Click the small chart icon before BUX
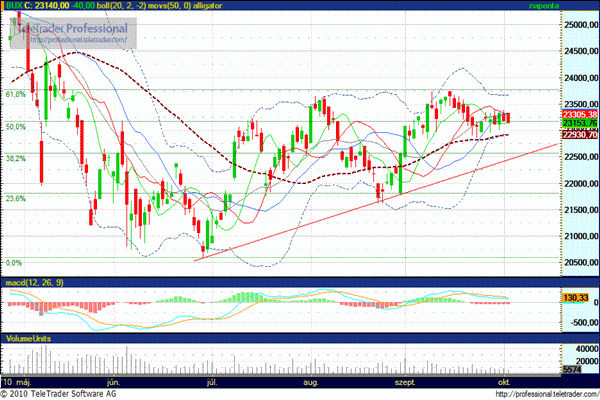600x400 pixels. [6, 6]
